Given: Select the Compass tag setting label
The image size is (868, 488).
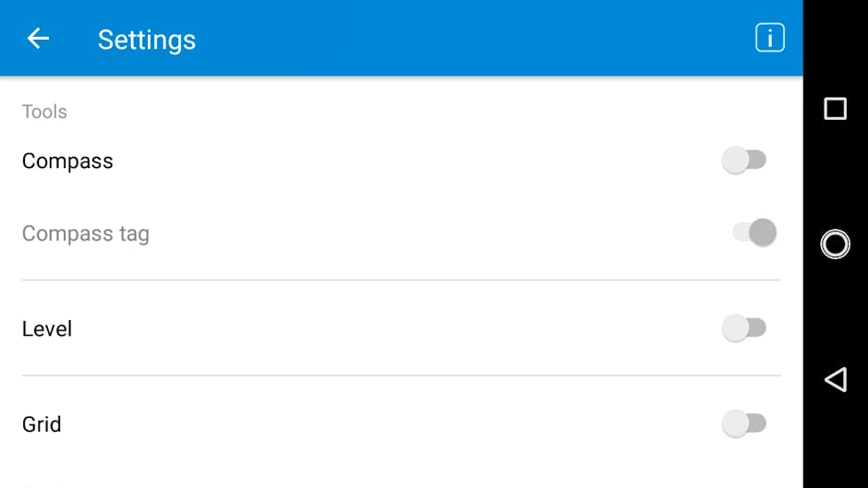Looking at the screenshot, I should click(86, 233).
